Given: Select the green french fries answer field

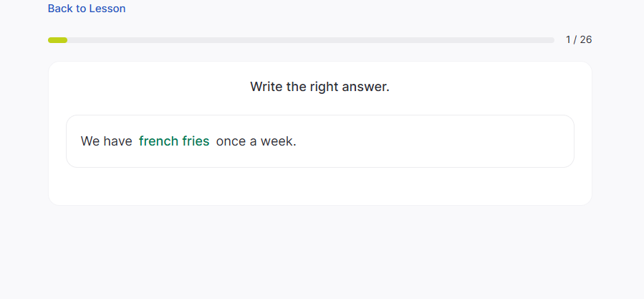Looking at the screenshot, I should [x=174, y=141].
